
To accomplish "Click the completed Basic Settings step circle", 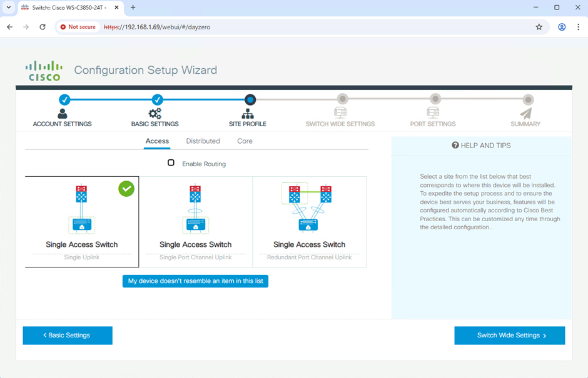I will click(158, 99).
